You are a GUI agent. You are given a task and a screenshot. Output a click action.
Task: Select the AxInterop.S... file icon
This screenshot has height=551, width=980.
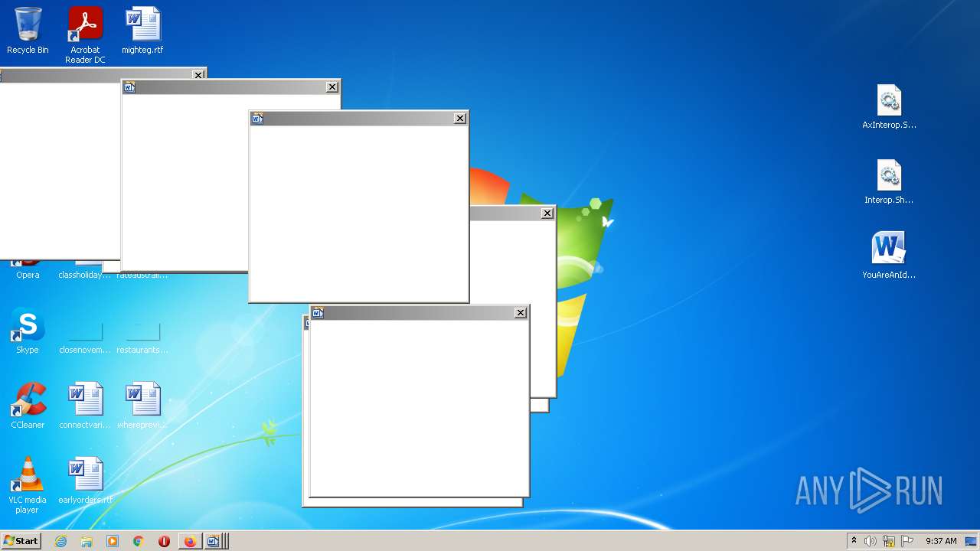(889, 106)
